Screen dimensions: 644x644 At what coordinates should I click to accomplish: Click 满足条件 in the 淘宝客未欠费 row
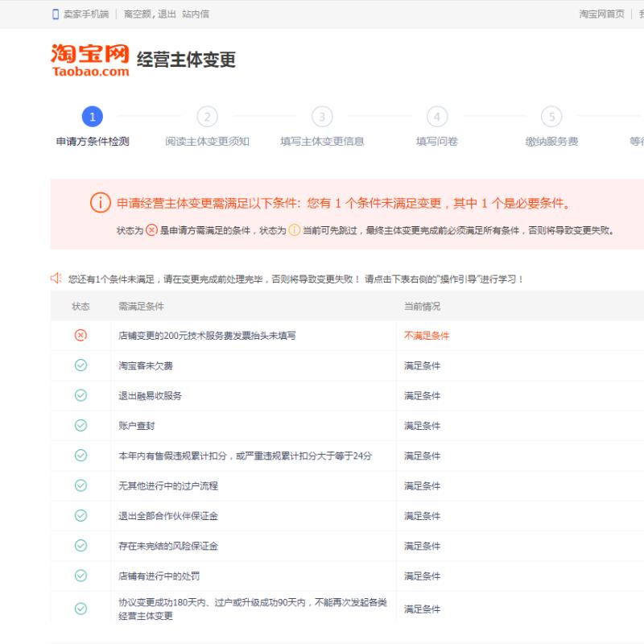pos(422,365)
